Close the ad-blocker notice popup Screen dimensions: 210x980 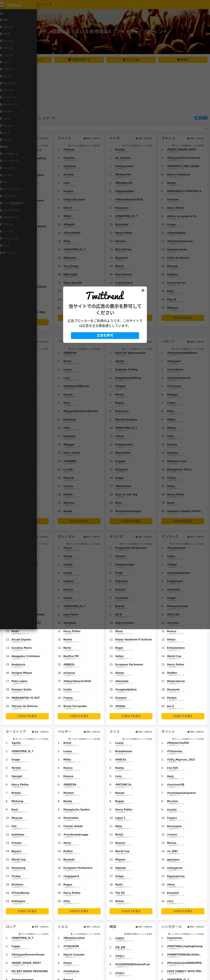[143, 290]
